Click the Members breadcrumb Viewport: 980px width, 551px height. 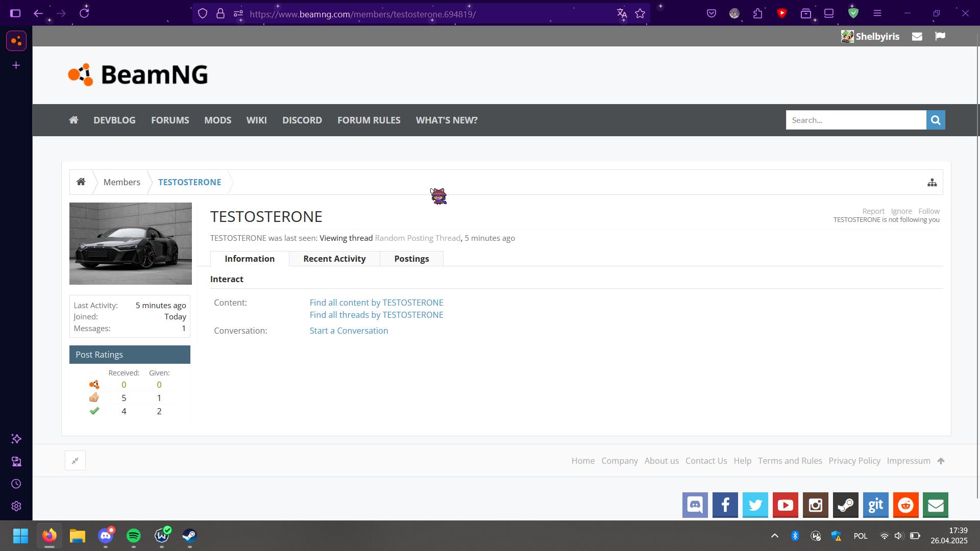tap(121, 182)
